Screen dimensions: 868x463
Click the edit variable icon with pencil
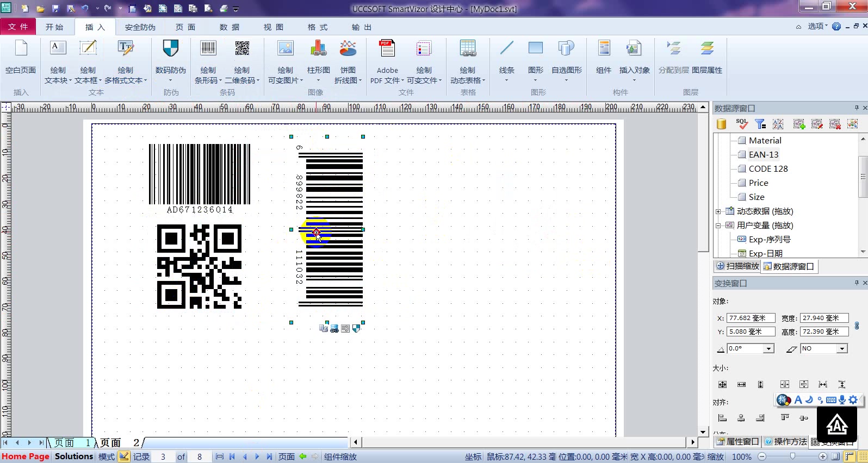point(817,124)
